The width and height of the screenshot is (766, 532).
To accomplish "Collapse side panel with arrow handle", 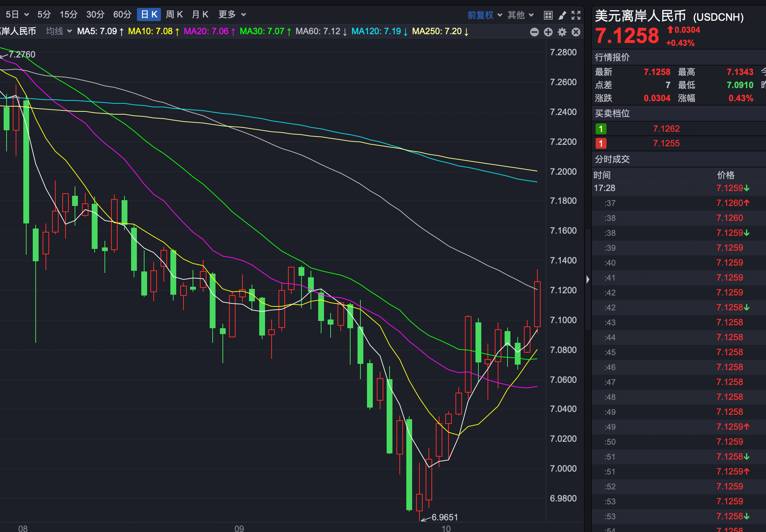I will 588,279.
